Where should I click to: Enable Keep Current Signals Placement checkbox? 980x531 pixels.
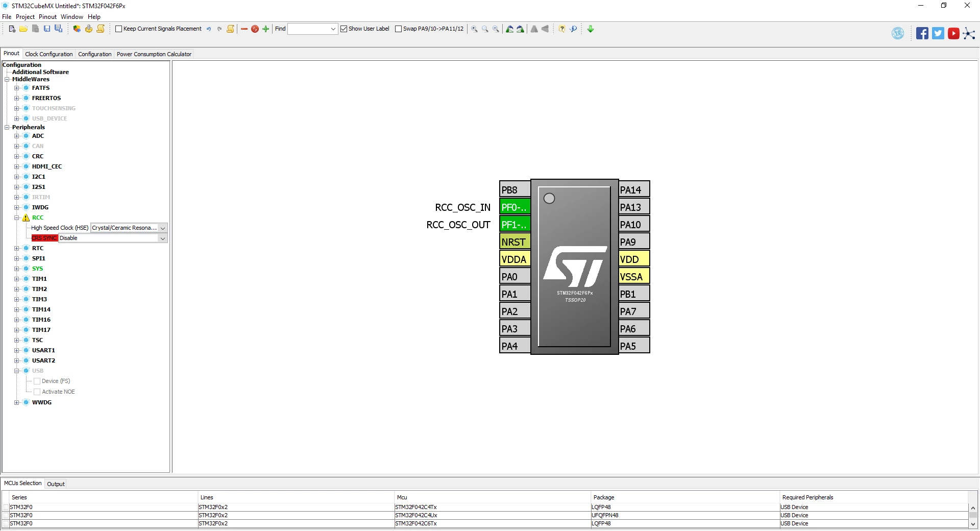click(x=118, y=29)
